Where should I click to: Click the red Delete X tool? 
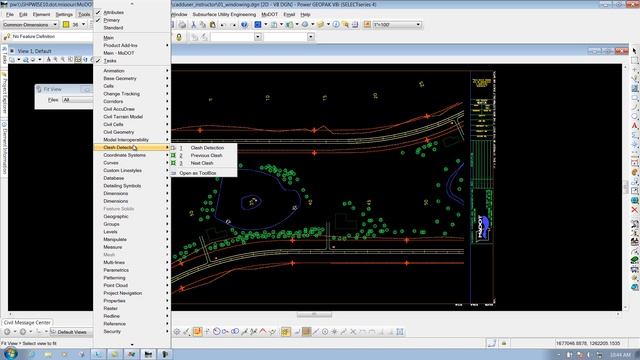click(635, 210)
